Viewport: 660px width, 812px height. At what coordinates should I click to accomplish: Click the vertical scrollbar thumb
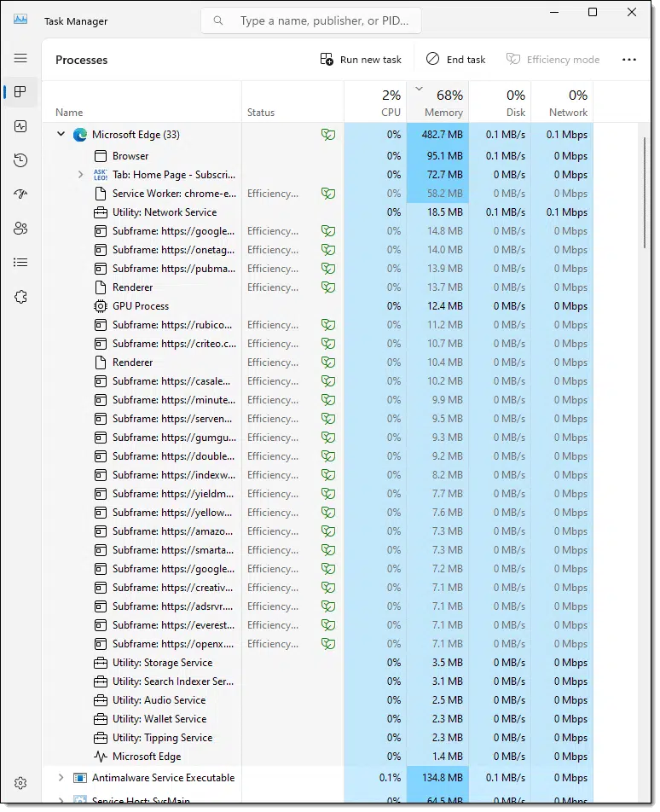coord(645,193)
